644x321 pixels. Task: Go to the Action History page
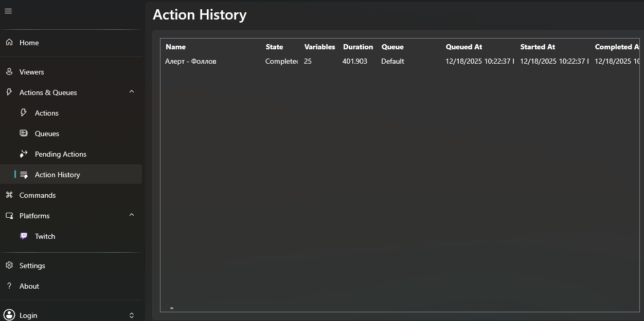(x=58, y=175)
